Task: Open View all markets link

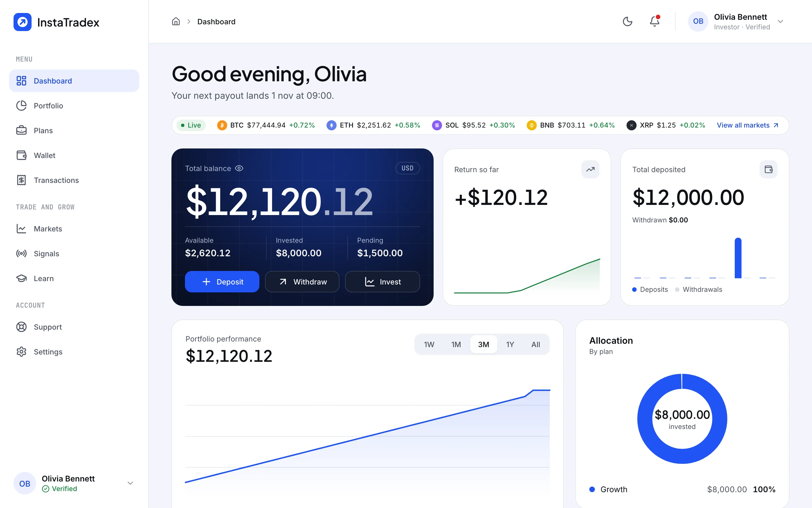Action: pos(748,125)
